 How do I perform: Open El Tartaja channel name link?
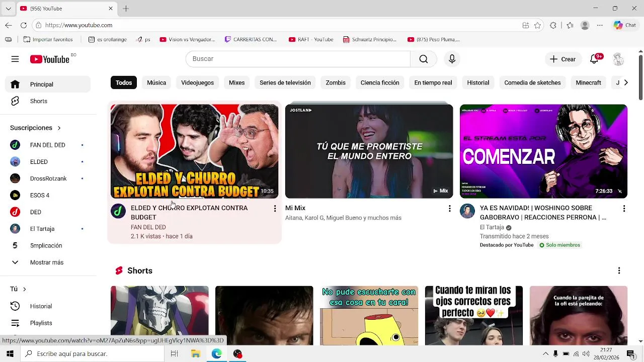coord(492,227)
